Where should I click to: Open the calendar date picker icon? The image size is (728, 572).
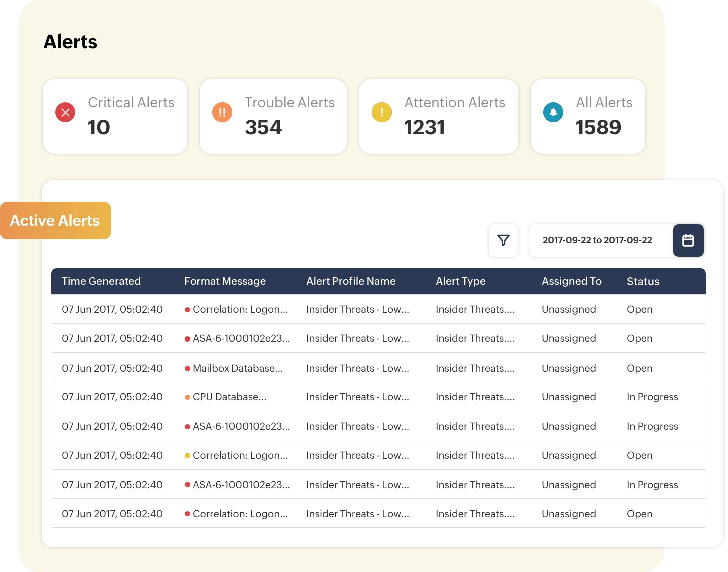[x=688, y=240]
